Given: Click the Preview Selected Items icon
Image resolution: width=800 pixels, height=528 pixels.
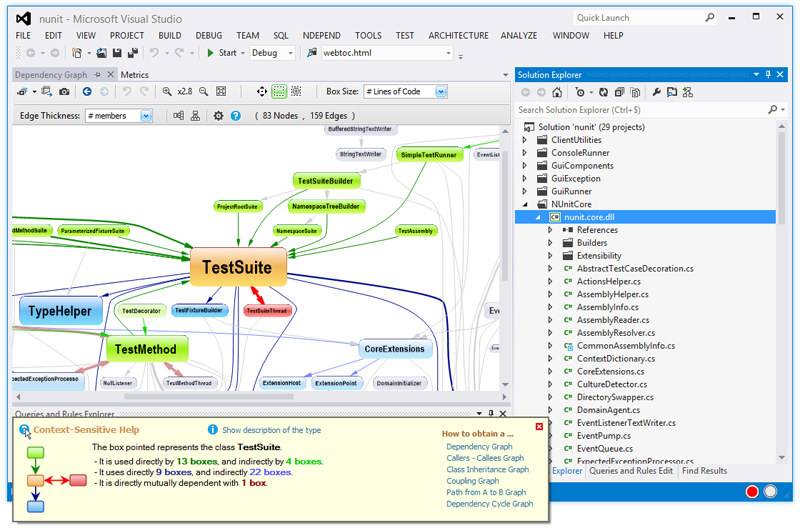Looking at the screenshot, I should click(x=672, y=92).
